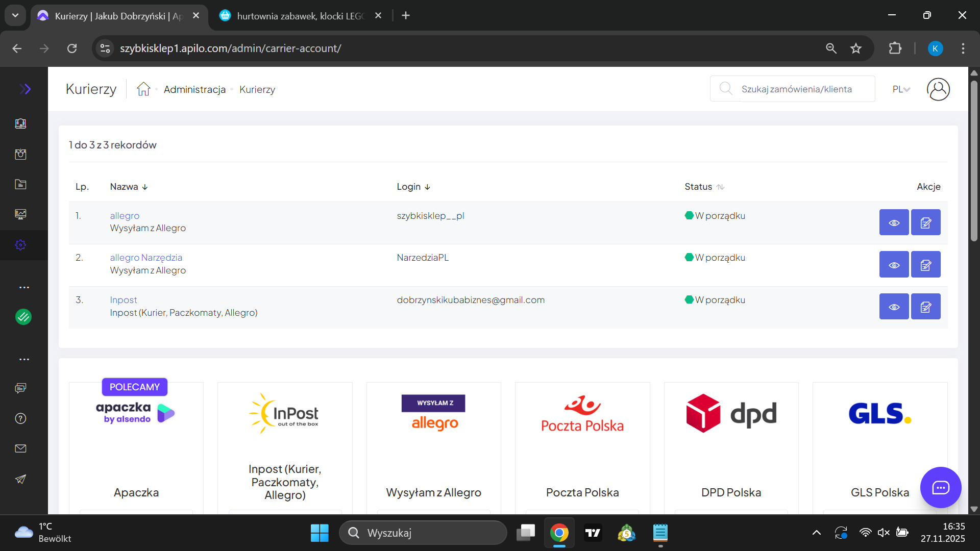Open the PL language dropdown

(x=901, y=89)
